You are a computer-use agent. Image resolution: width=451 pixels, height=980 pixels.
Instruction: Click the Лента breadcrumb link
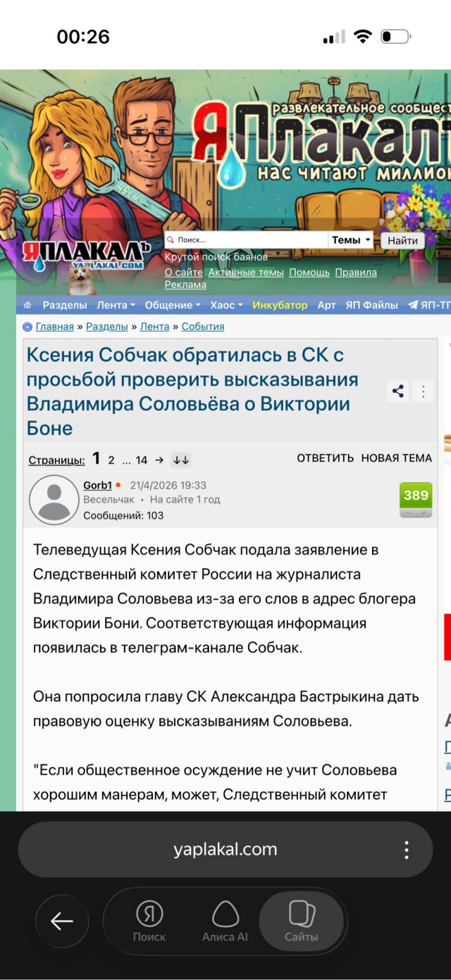click(x=154, y=327)
